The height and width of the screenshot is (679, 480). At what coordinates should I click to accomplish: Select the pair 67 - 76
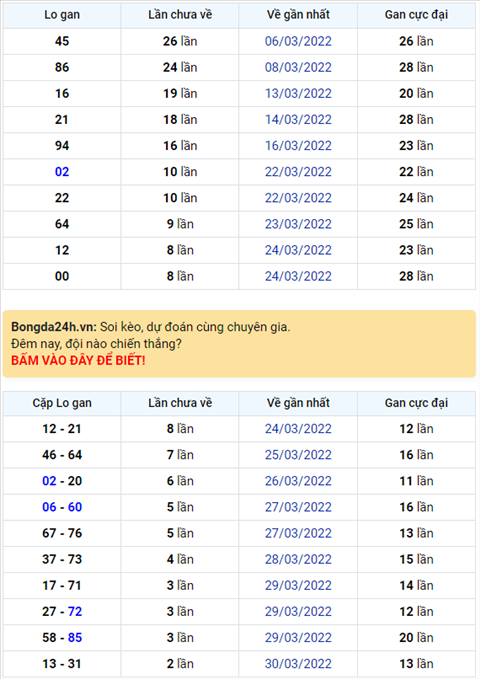click(62, 533)
